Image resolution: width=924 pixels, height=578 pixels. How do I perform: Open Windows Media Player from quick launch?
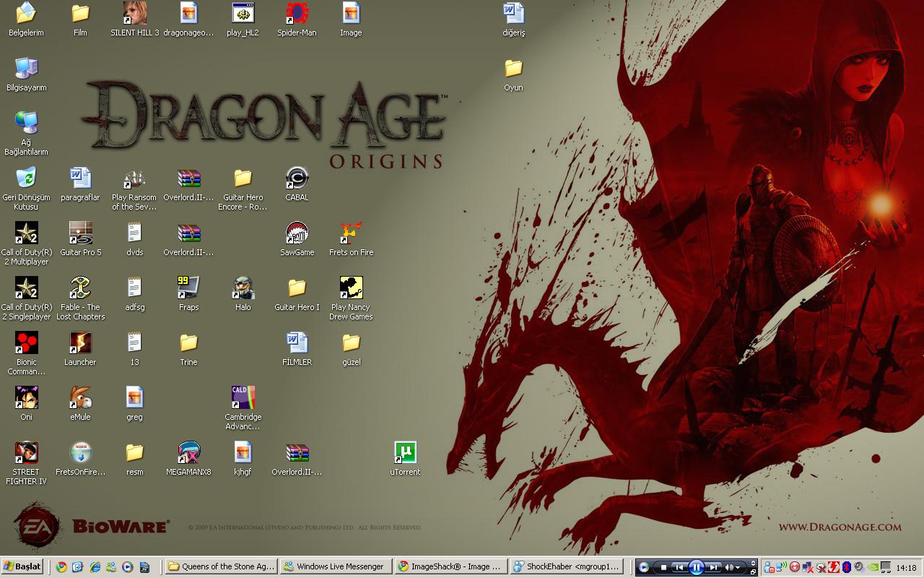127,567
